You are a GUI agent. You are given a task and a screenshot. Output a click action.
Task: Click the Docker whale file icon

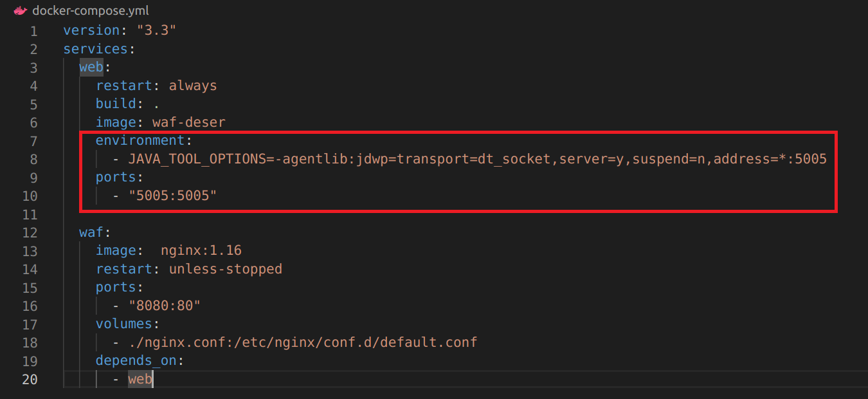pyautogui.click(x=20, y=11)
